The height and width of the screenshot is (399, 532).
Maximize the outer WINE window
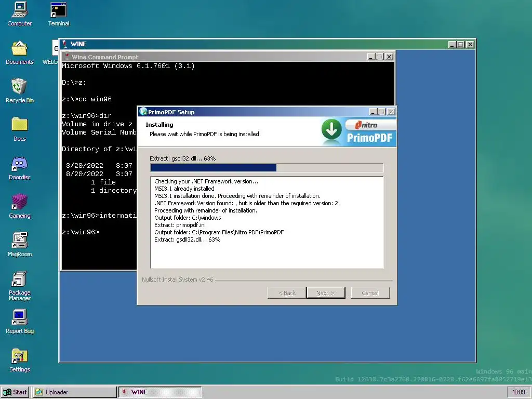(x=460, y=45)
